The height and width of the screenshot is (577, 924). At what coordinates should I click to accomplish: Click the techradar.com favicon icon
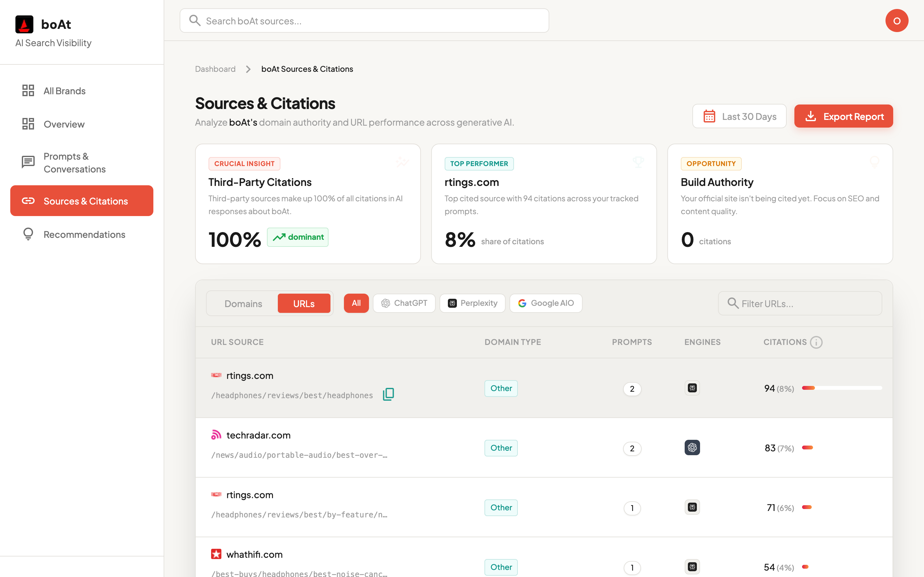216,435
